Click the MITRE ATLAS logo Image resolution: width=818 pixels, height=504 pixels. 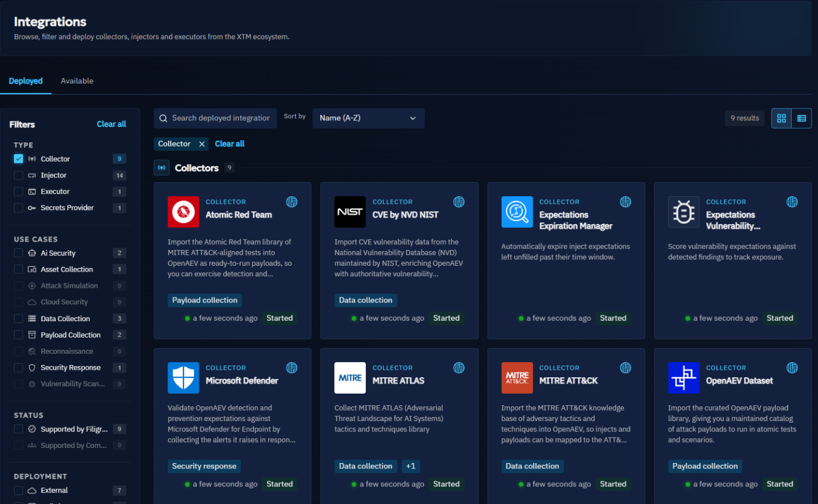[350, 378]
